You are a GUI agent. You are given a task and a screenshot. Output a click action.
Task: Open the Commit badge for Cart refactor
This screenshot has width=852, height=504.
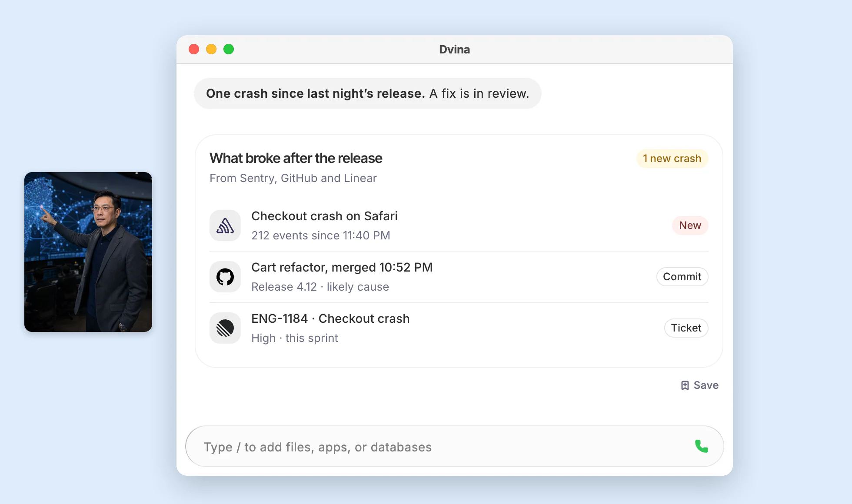tap(682, 277)
